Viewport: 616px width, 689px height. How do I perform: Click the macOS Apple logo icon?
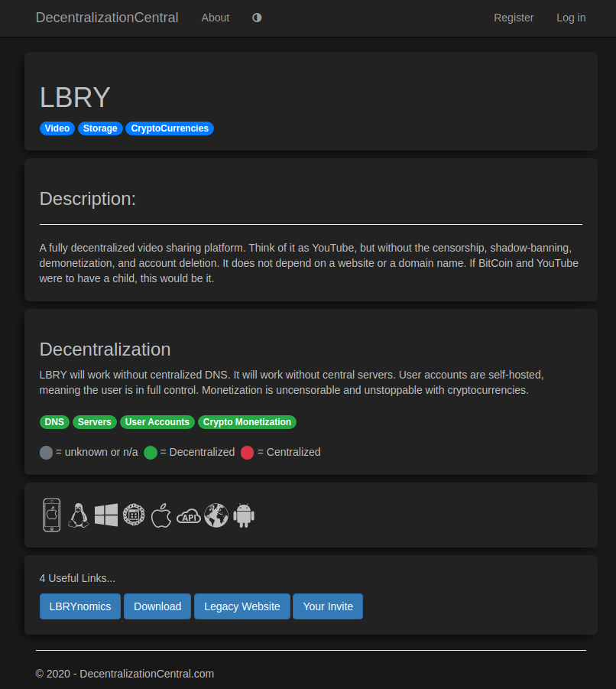(x=161, y=515)
